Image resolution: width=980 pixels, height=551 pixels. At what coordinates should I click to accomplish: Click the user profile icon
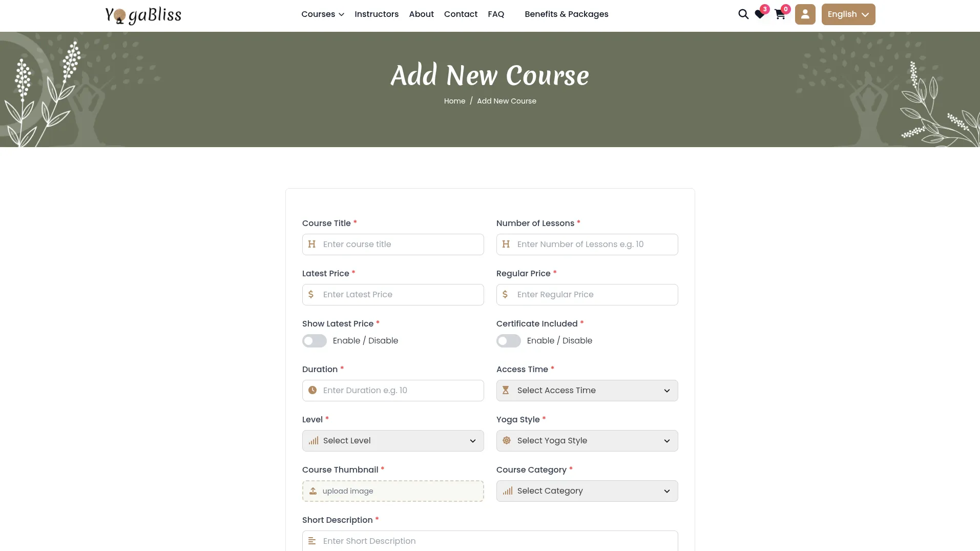click(x=805, y=14)
